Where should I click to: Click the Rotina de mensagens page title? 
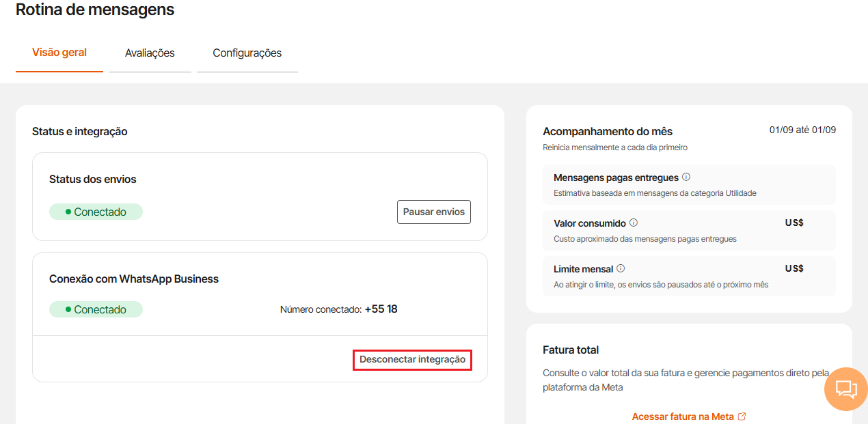coord(95,10)
